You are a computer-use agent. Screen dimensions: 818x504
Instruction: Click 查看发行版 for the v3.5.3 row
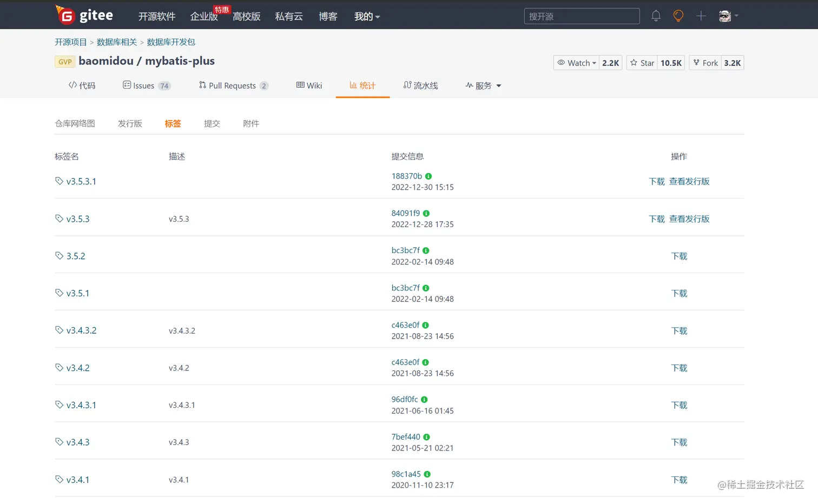689,219
